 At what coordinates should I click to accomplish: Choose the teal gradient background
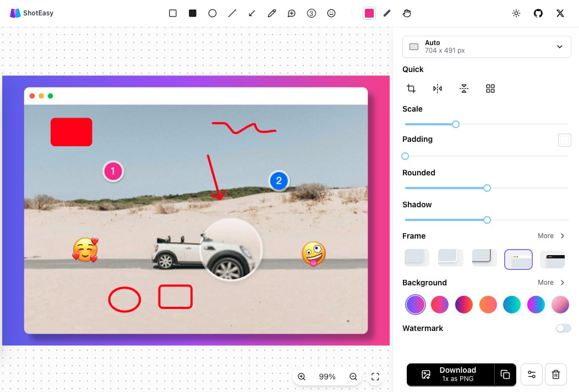pyautogui.click(x=512, y=304)
